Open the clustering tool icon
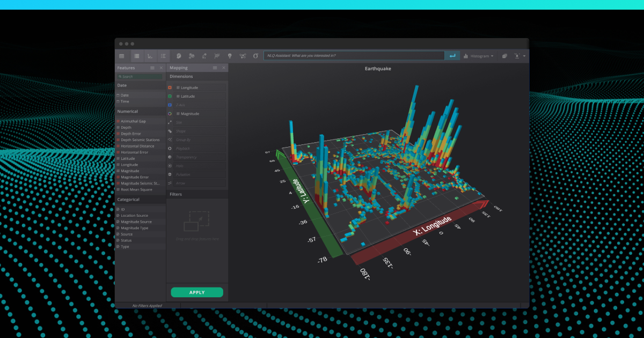The image size is (644, 338). pos(191,56)
